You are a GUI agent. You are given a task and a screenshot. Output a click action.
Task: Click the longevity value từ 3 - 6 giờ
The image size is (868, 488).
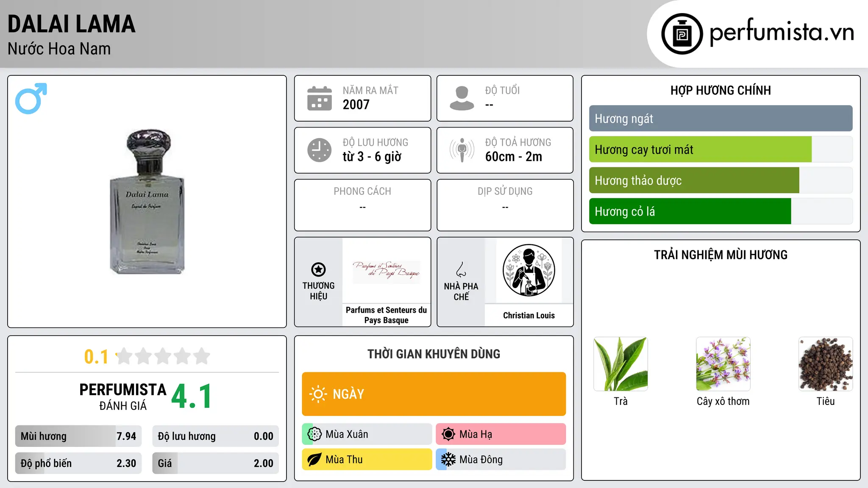[372, 157]
